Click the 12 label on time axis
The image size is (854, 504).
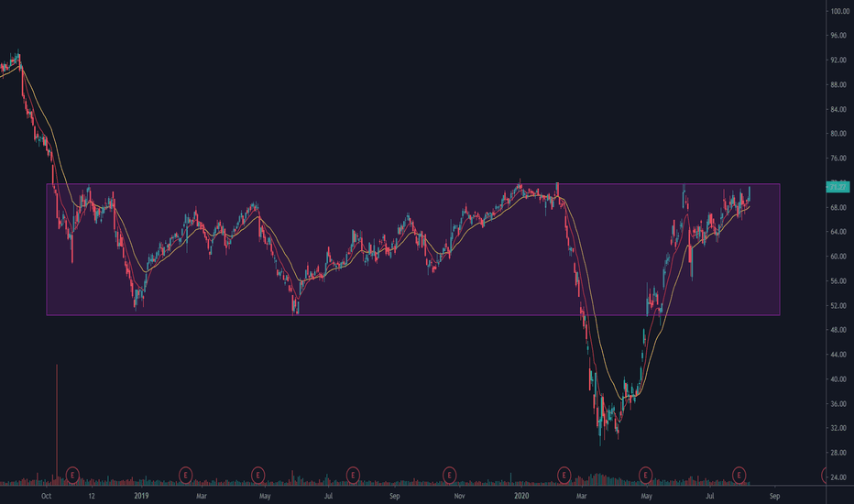[x=92, y=496]
